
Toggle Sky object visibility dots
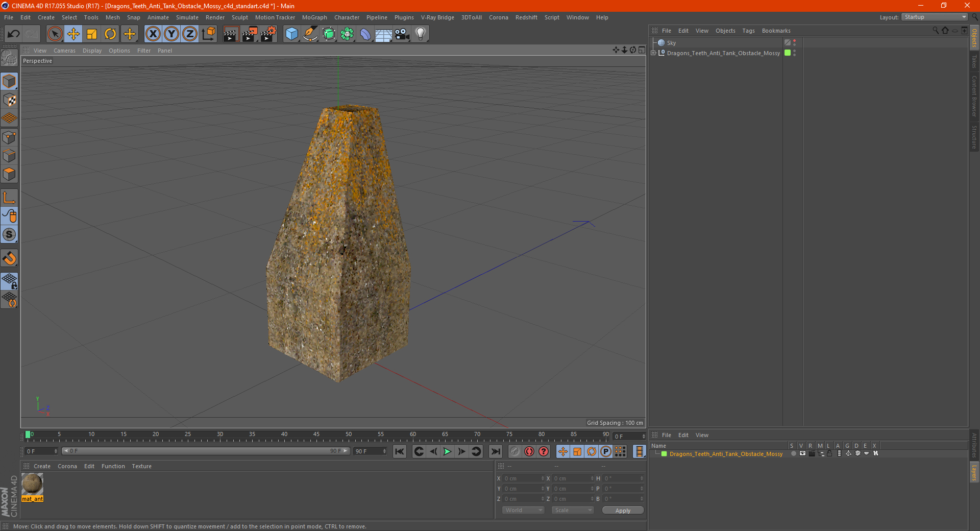pos(795,43)
